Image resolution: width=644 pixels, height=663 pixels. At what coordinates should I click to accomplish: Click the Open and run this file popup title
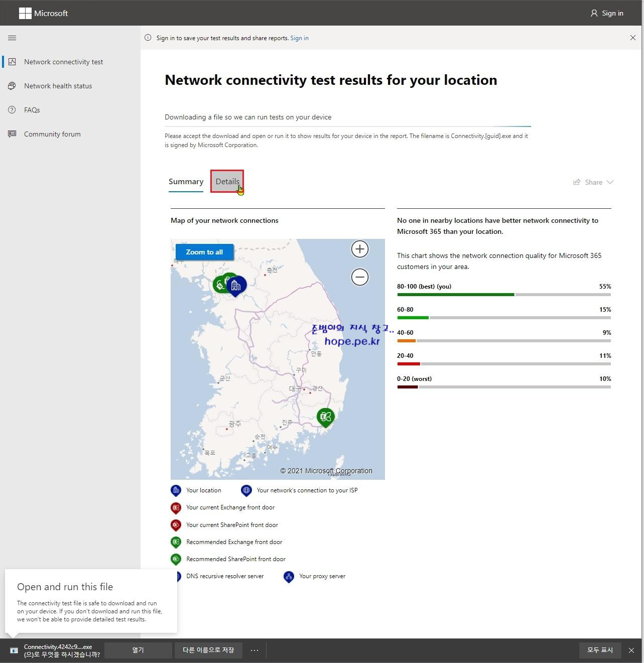click(x=65, y=587)
